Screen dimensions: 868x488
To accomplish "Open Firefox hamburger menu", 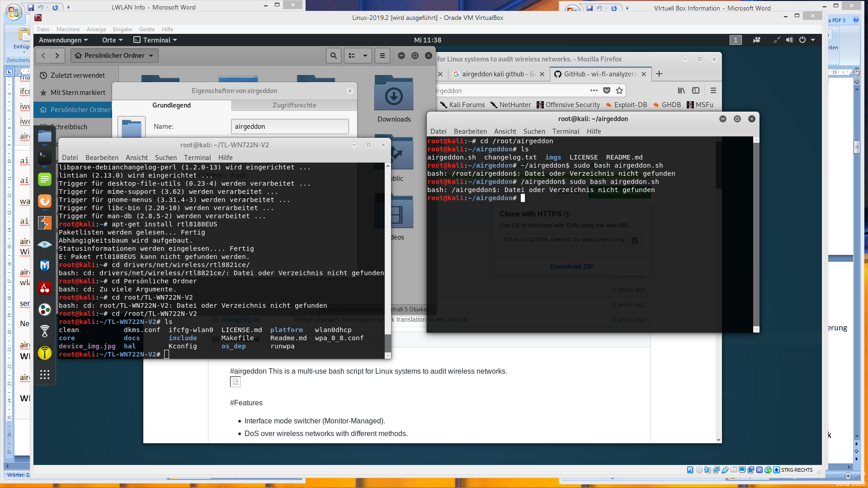I will tap(713, 90).
